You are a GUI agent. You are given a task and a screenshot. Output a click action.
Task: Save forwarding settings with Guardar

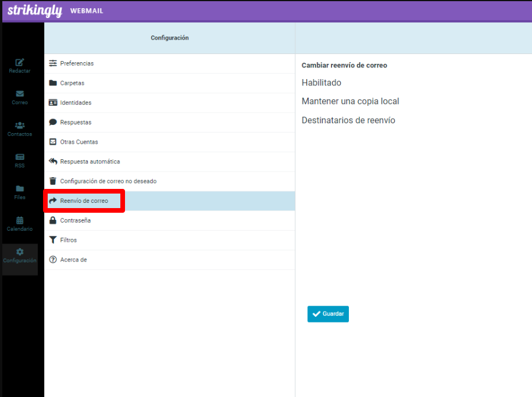(328, 314)
